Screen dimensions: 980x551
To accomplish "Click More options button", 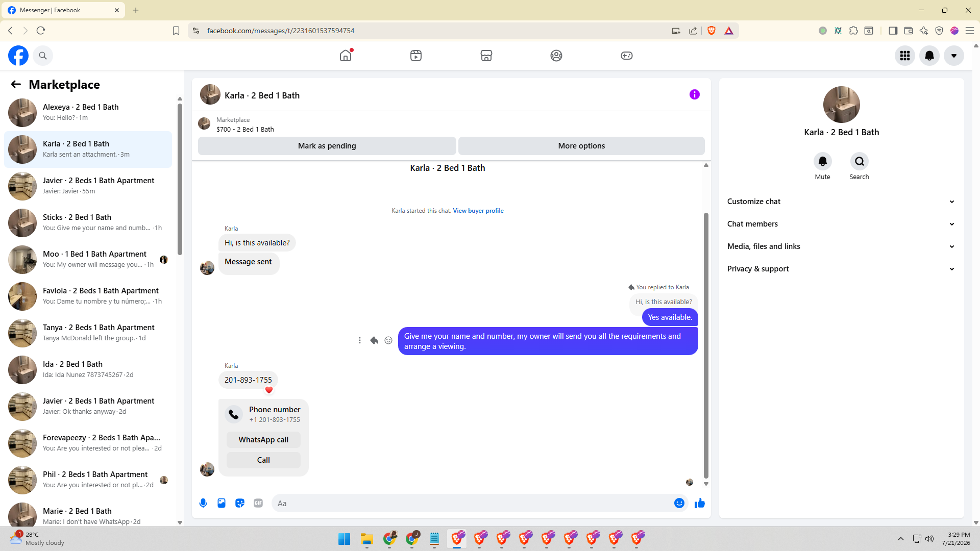I will [581, 146].
